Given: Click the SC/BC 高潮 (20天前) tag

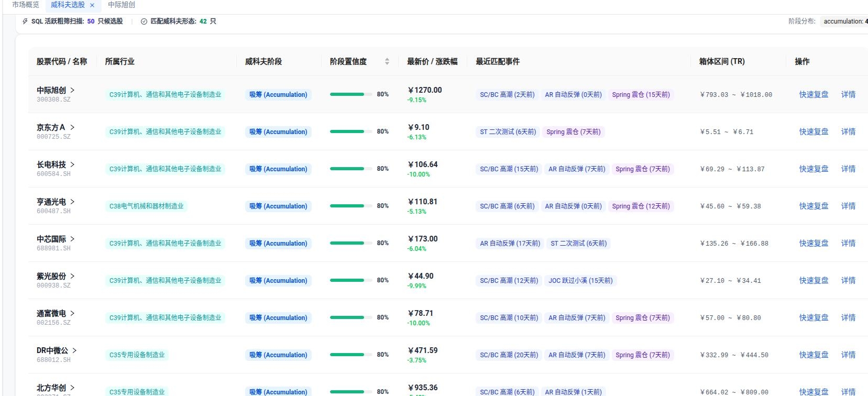Looking at the screenshot, I should pos(509,355).
